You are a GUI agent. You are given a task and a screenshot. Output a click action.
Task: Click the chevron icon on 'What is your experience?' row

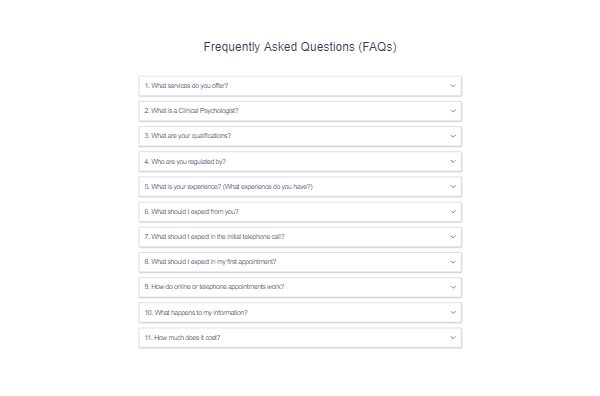453,187
